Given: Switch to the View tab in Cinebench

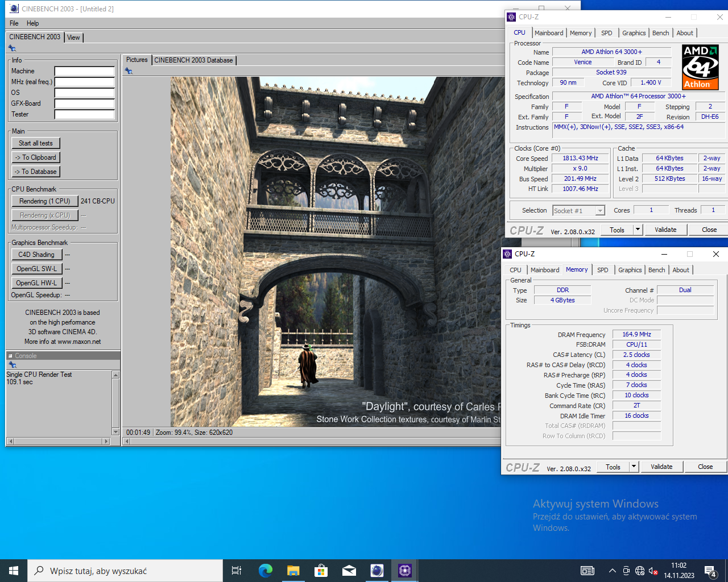Looking at the screenshot, I should point(73,38).
